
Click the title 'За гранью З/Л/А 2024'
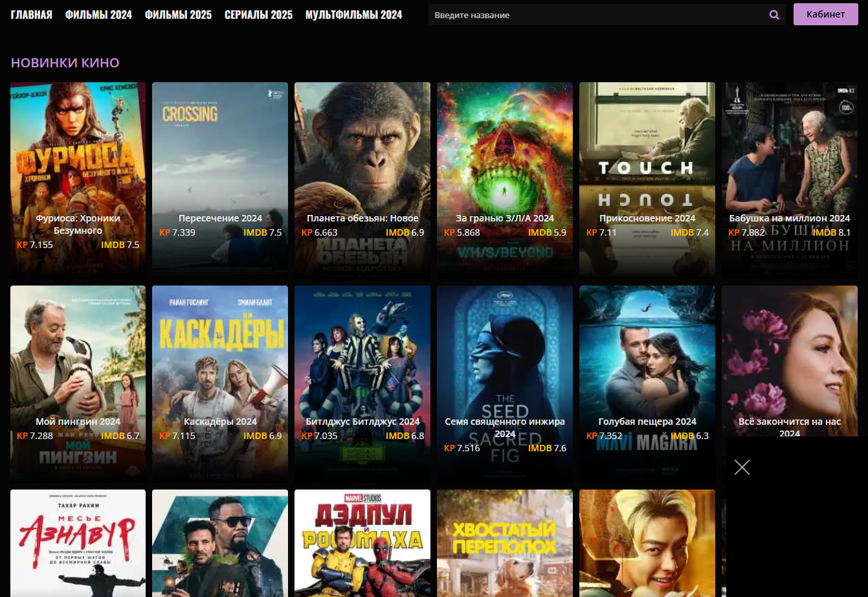coord(505,218)
